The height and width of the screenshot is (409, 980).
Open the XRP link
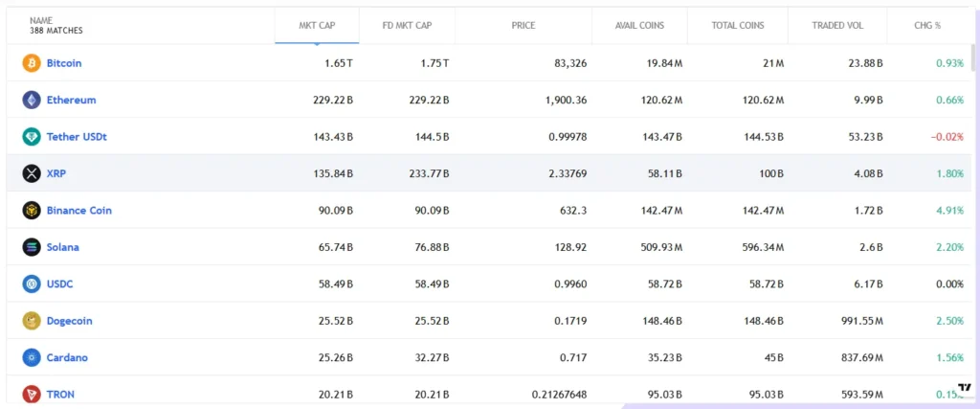pyautogui.click(x=56, y=173)
